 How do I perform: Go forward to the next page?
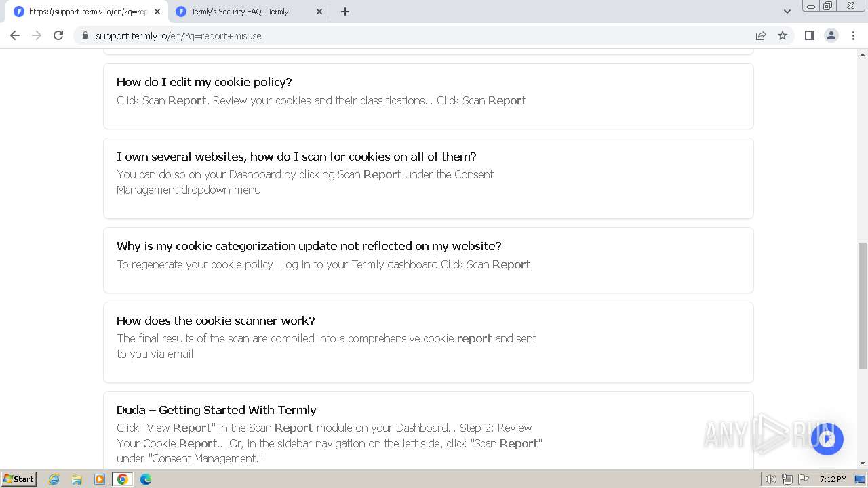tap(37, 35)
